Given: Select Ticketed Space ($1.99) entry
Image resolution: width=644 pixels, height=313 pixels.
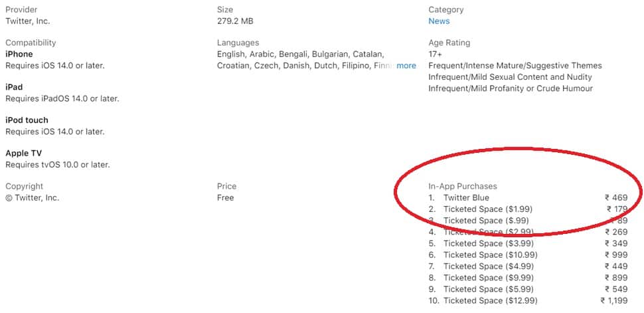Looking at the screenshot, I should click(x=528, y=209).
